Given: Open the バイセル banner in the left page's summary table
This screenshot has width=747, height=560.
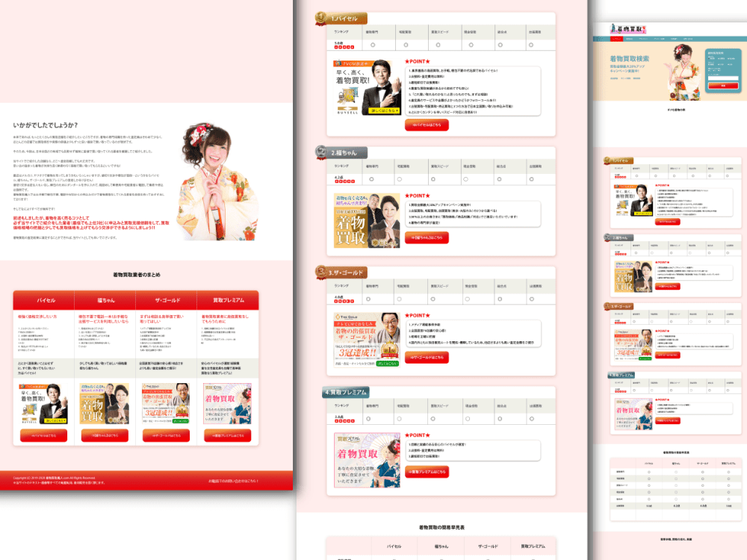Looking at the screenshot, I should 43,404.
